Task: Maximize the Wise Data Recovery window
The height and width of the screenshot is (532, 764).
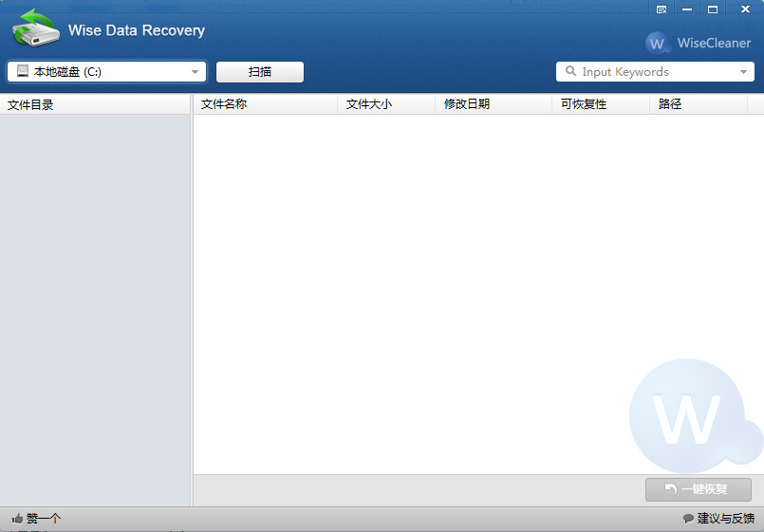Action: click(713, 9)
